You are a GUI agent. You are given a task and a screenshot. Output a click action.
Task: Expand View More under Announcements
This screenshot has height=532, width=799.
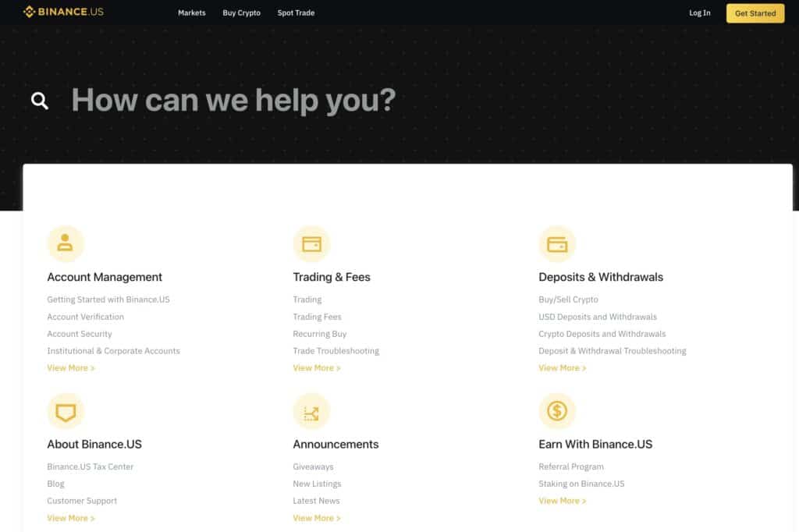click(x=316, y=518)
